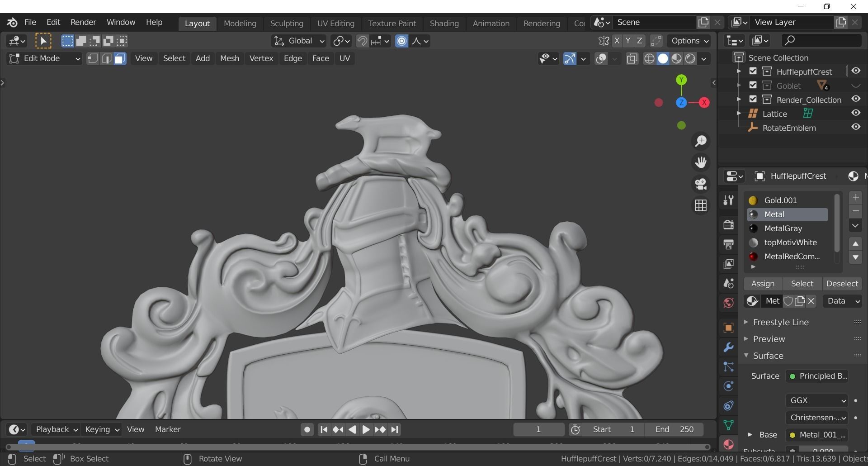Switch orthographic perspective grid icon
The width and height of the screenshot is (868, 466).
701,205
